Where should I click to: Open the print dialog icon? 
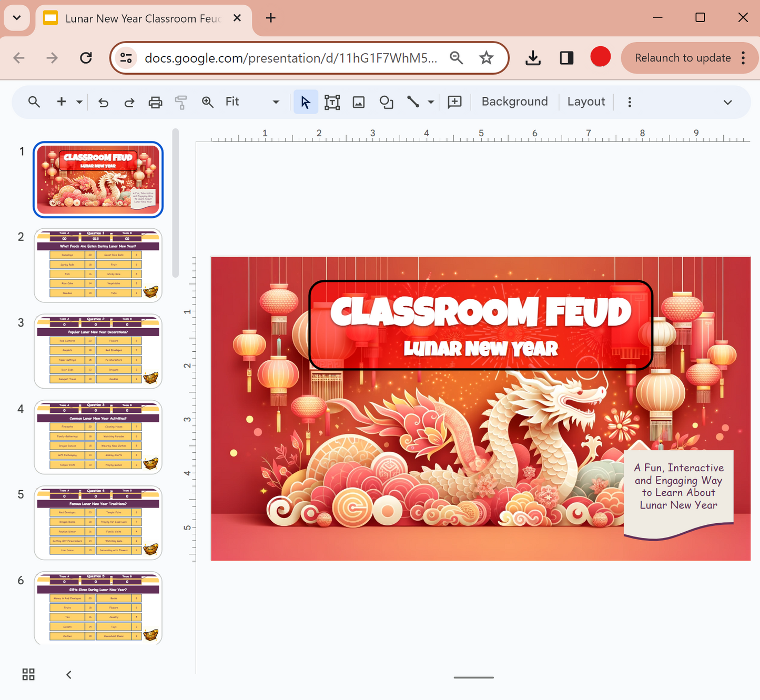[x=155, y=102]
